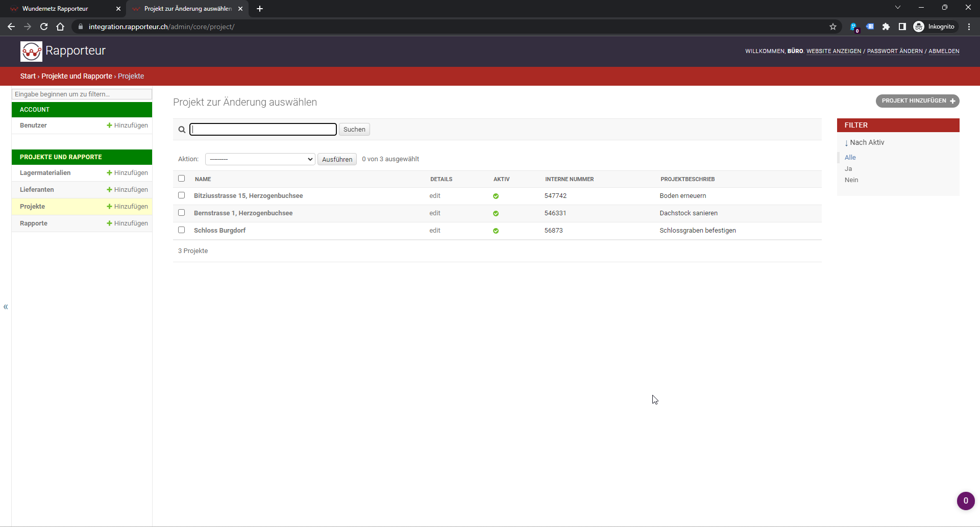Click the browser home icon
The image size is (980, 527).
(60, 27)
